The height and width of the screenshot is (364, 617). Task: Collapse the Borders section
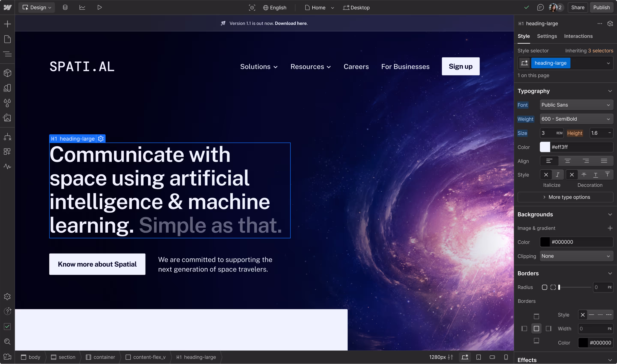point(610,273)
